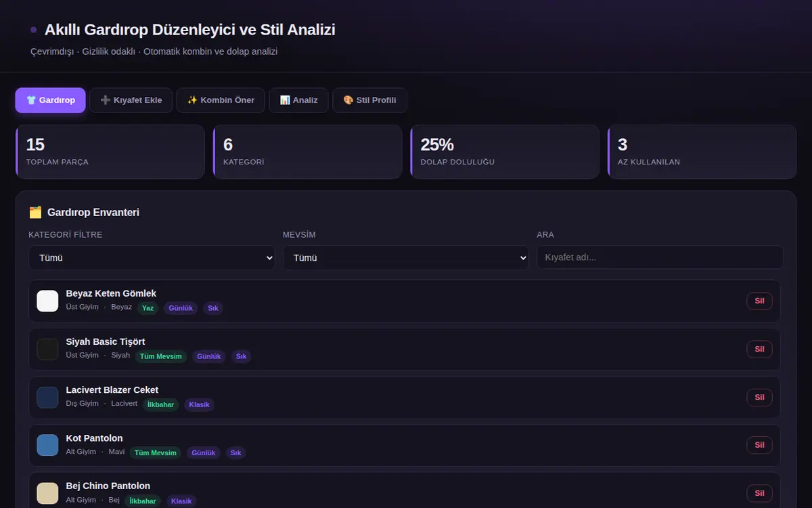Click the Tüm Mevsim tag on Kot Pantolon
Viewport: 812px width, 508px height.
[156, 452]
